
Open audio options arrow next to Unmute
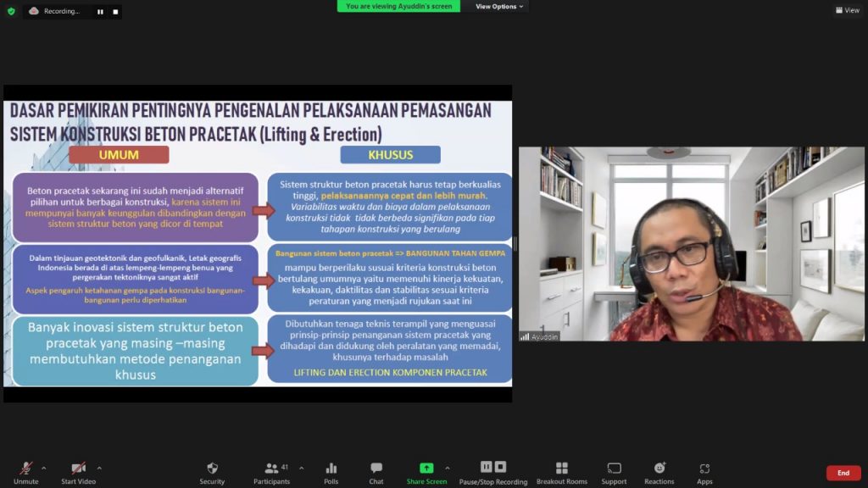[x=44, y=468]
